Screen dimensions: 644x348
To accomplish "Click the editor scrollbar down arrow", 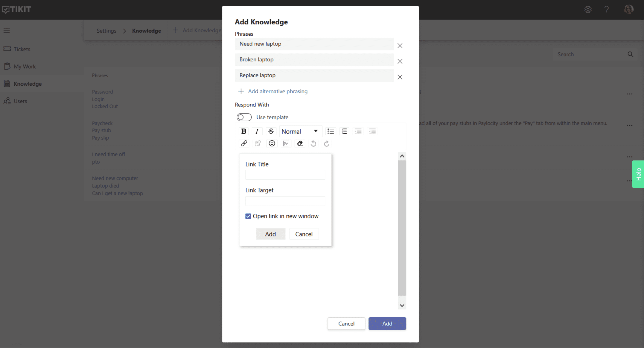I will pyautogui.click(x=402, y=305).
